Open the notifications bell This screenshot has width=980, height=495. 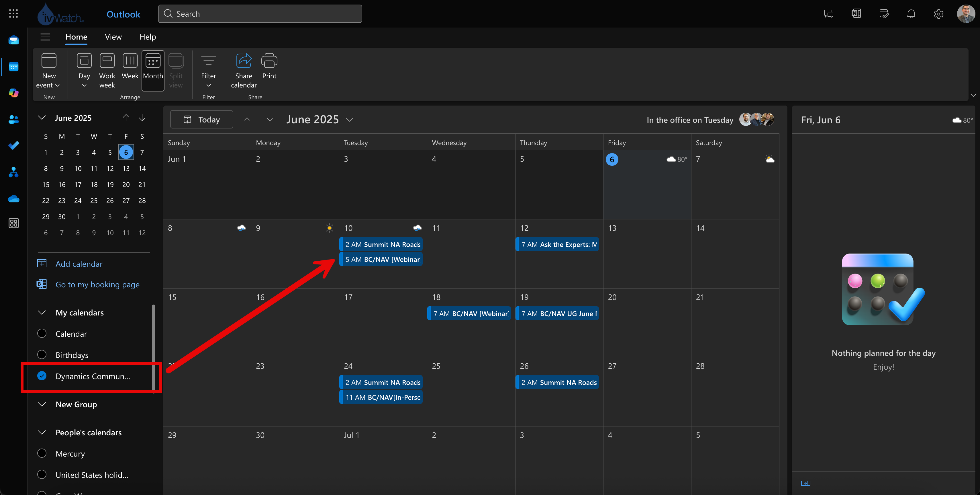coord(911,14)
